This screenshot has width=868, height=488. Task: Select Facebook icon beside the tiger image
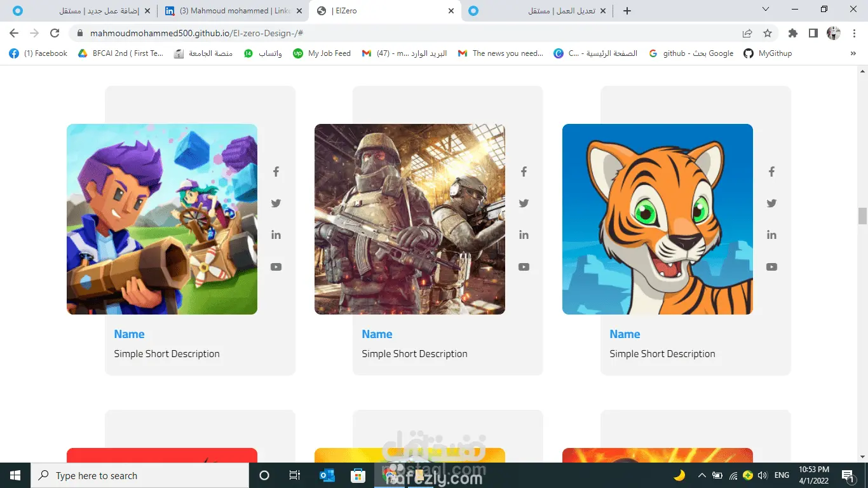771,172
